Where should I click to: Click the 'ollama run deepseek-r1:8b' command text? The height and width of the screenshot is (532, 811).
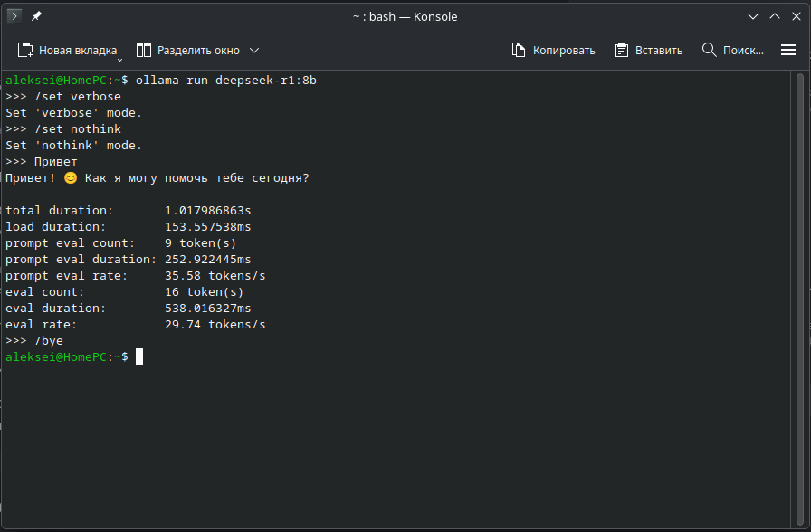tap(226, 81)
